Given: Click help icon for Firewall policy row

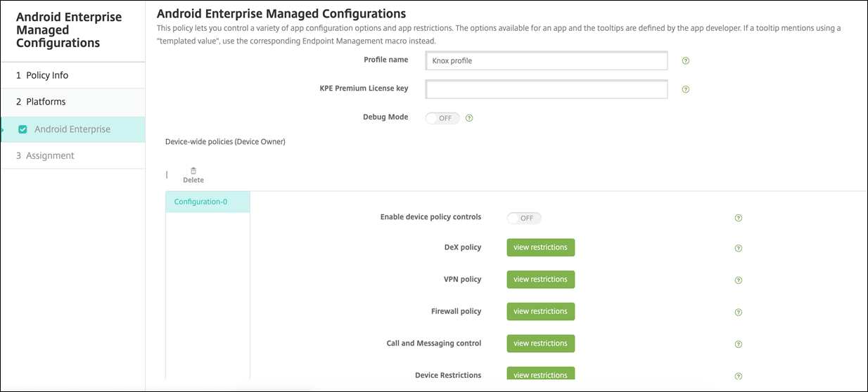Looking at the screenshot, I should 739,312.
